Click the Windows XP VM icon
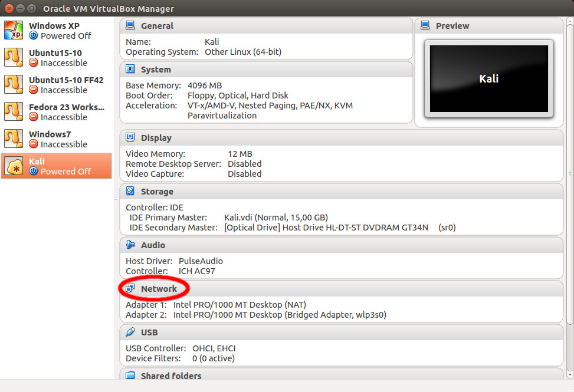574x392 pixels. click(x=14, y=30)
